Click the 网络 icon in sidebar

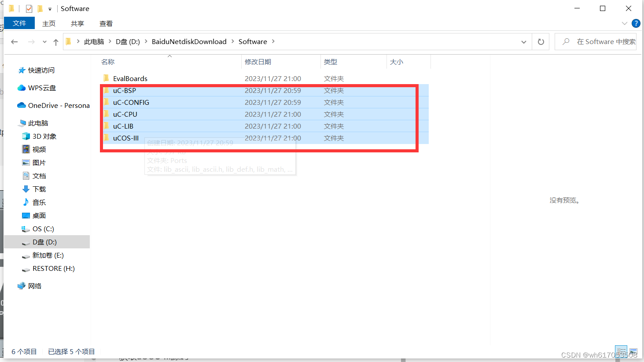pyautogui.click(x=22, y=286)
